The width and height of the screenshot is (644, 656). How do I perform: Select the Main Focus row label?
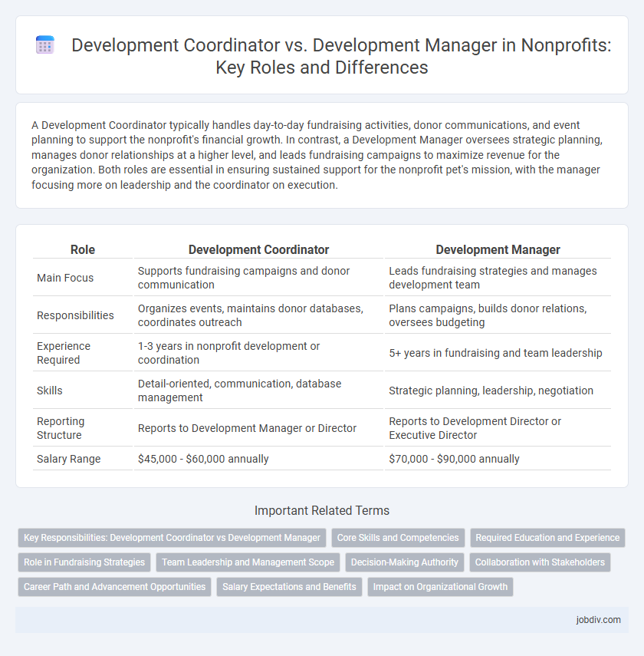pyautogui.click(x=65, y=278)
